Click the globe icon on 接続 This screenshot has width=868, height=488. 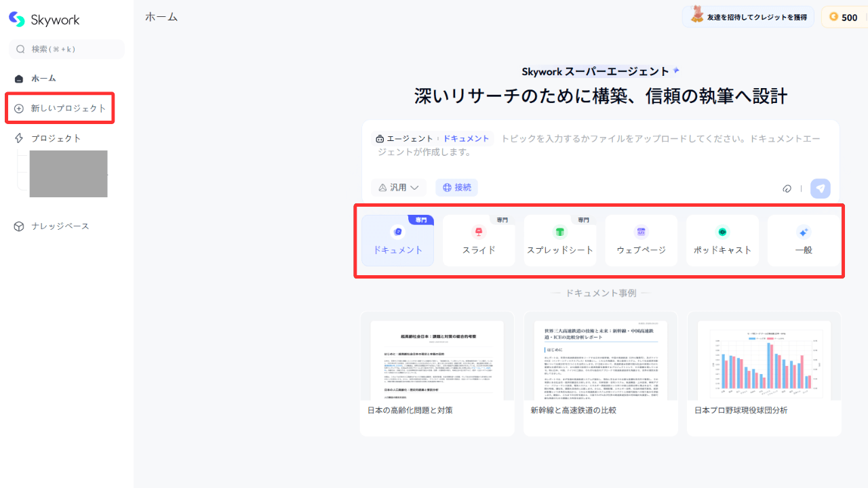(x=447, y=188)
